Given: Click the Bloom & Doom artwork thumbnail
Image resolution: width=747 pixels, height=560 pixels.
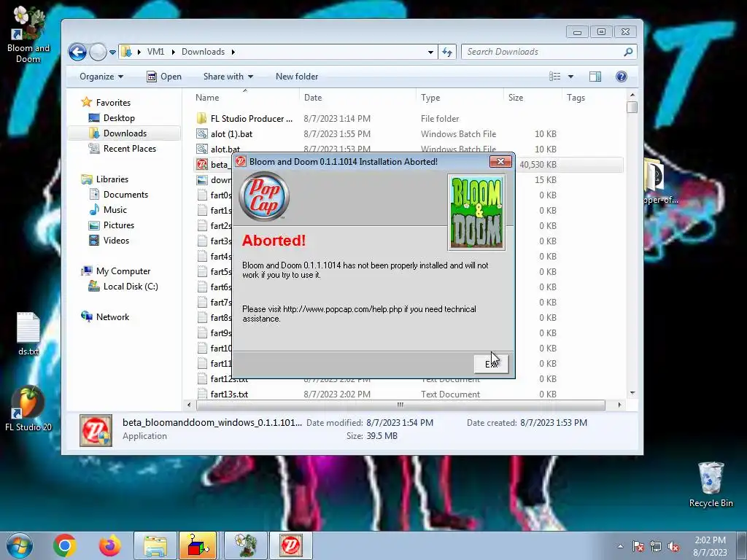Looking at the screenshot, I should click(476, 212).
